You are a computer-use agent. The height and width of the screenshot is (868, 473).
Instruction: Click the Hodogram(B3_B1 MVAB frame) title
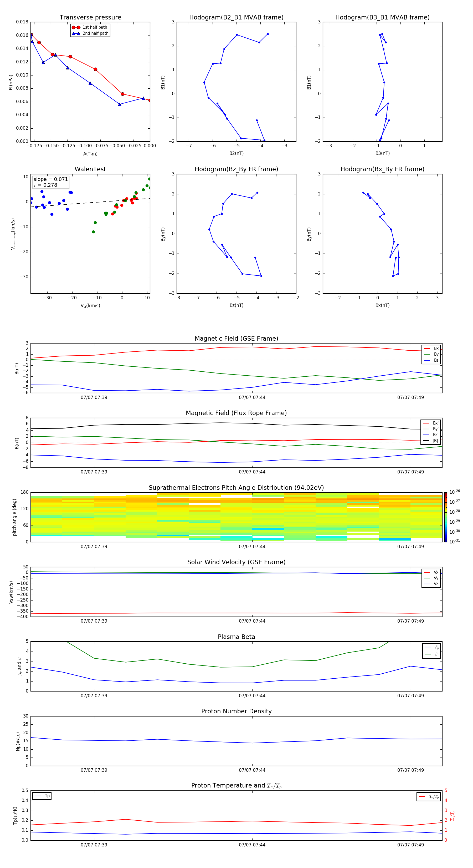tap(382, 18)
